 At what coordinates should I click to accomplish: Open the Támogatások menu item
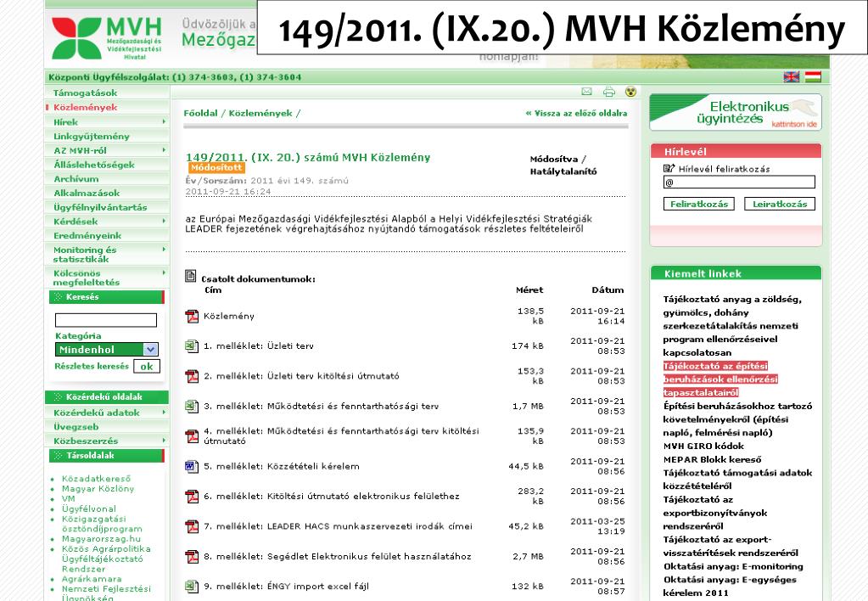85,93
